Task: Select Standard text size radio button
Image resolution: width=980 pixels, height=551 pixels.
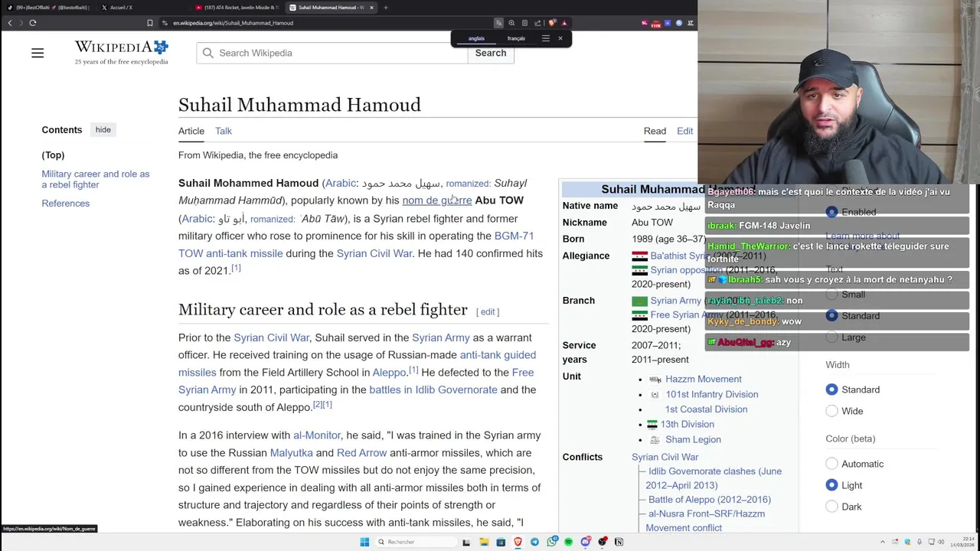Action: 831,316
